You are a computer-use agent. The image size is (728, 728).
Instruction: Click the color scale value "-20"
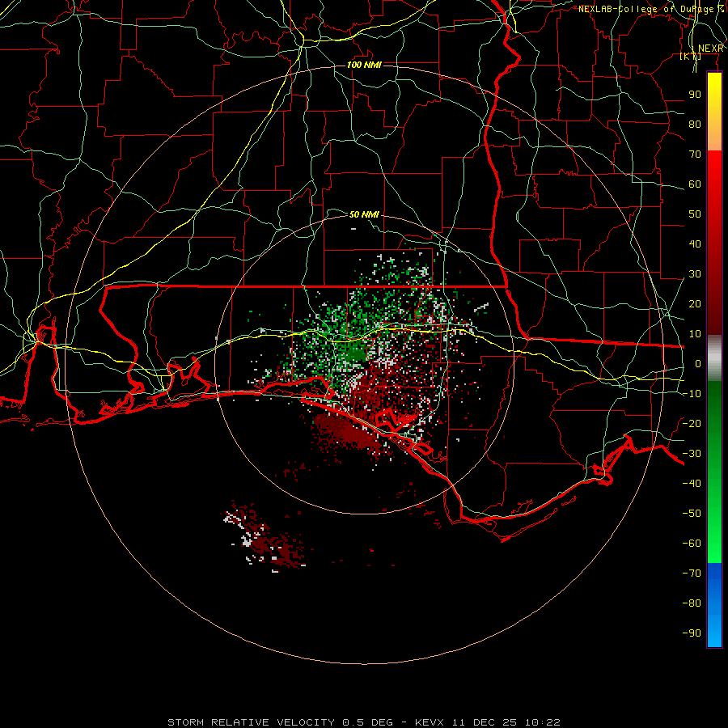pos(692,424)
